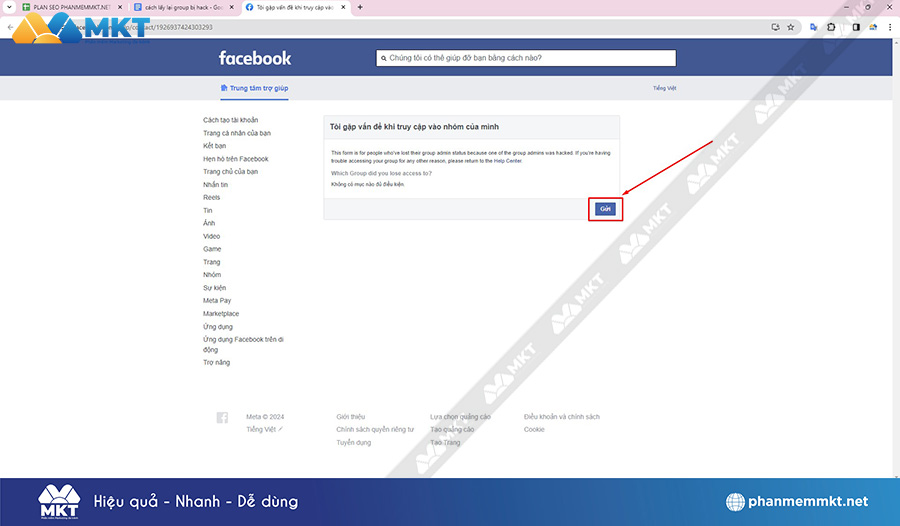900x526 pixels.
Task: Go to Nhóm help topic
Action: click(x=212, y=275)
